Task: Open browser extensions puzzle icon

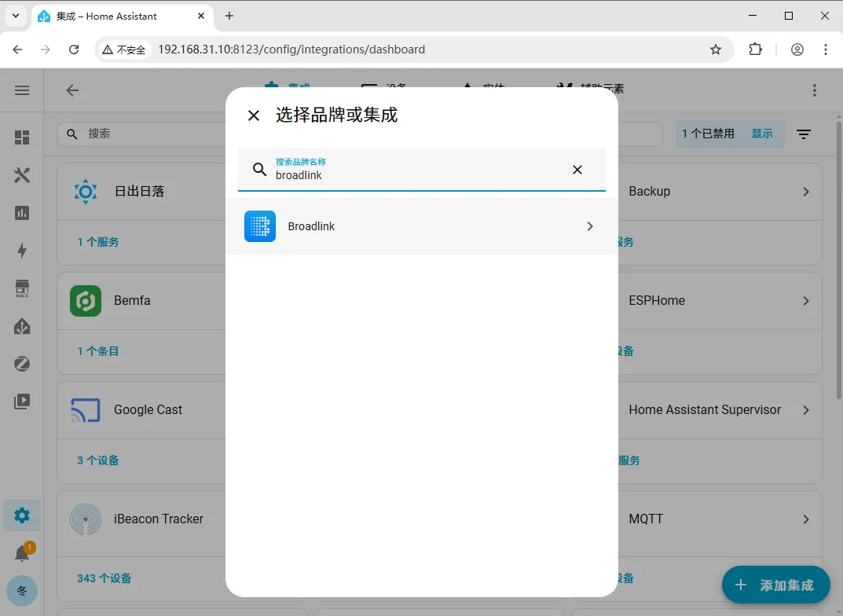Action: point(755,49)
